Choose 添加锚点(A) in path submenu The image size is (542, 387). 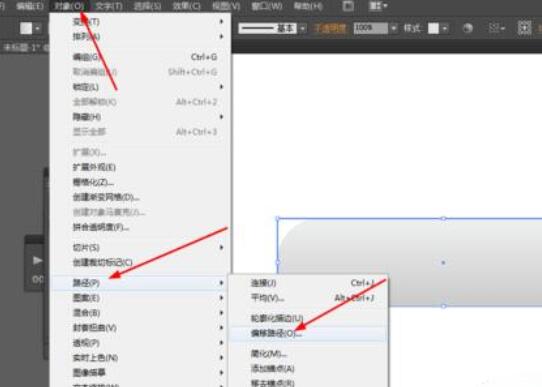[x=308, y=369]
